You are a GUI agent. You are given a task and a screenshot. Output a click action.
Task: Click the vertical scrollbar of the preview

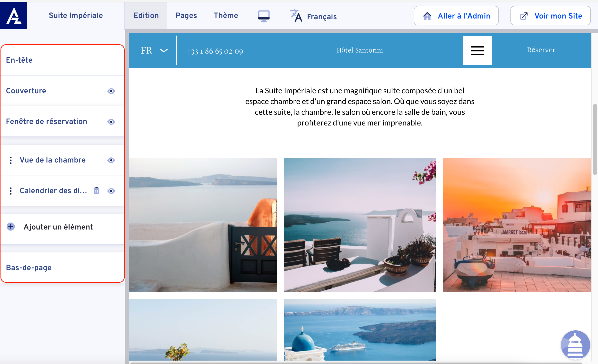pos(595,139)
